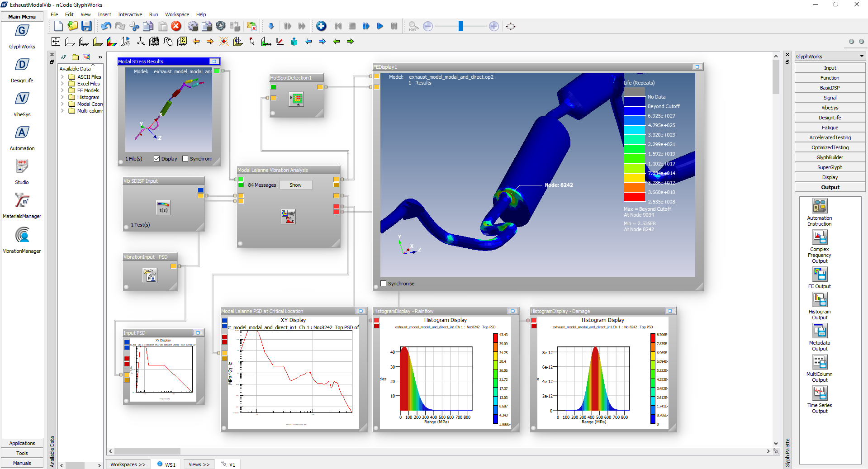Open the DesignLife main menu icon
The image size is (868, 469).
[x=22, y=65]
